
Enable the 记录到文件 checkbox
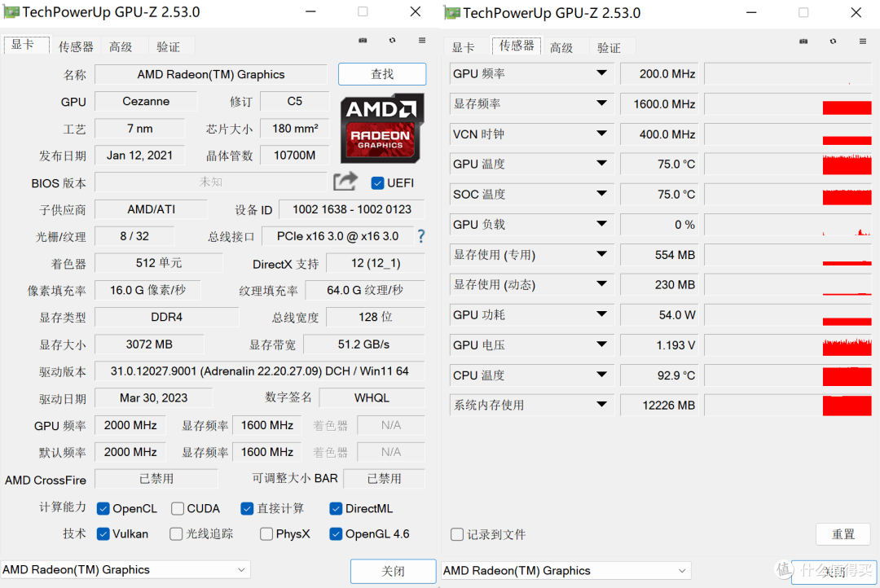pyautogui.click(x=457, y=534)
